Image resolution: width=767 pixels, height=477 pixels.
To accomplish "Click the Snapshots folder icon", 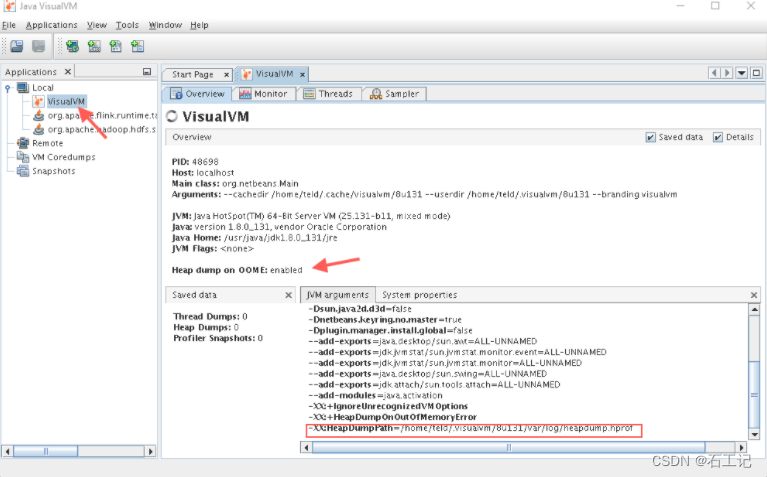I will [x=23, y=171].
